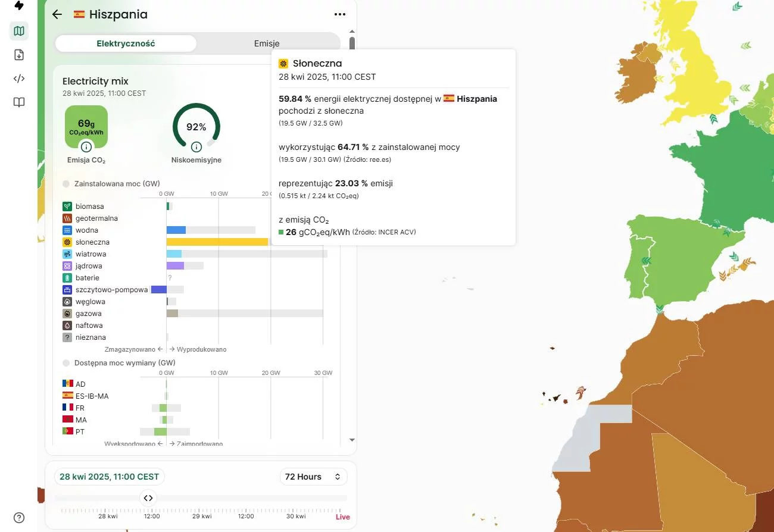774x532 pixels.
Task: Go back using the left arrow
Action: [x=57, y=14]
